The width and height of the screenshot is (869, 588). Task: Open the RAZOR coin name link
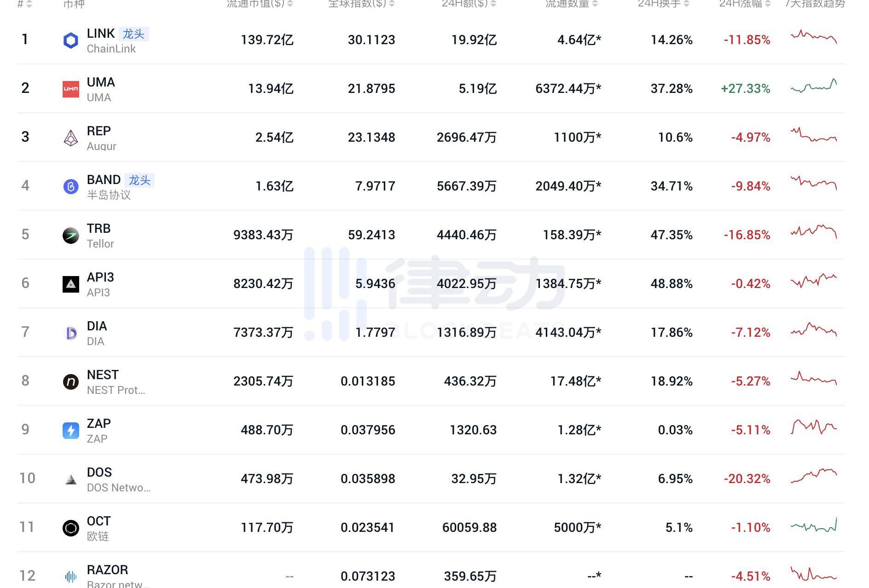tap(107, 570)
